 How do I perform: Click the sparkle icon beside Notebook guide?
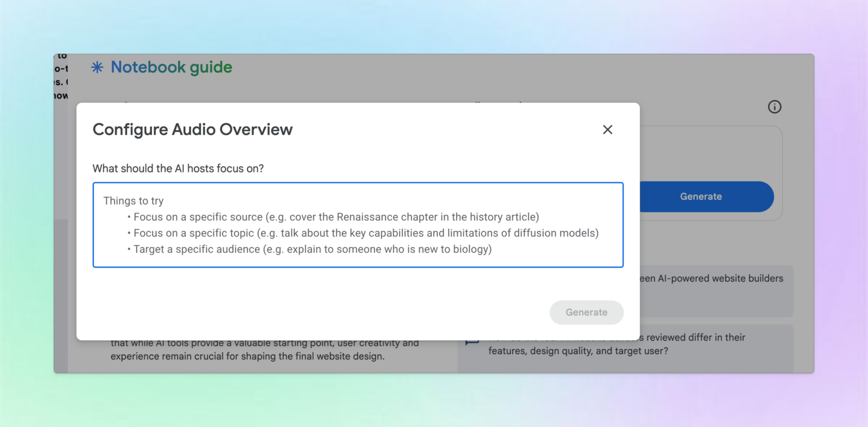97,67
